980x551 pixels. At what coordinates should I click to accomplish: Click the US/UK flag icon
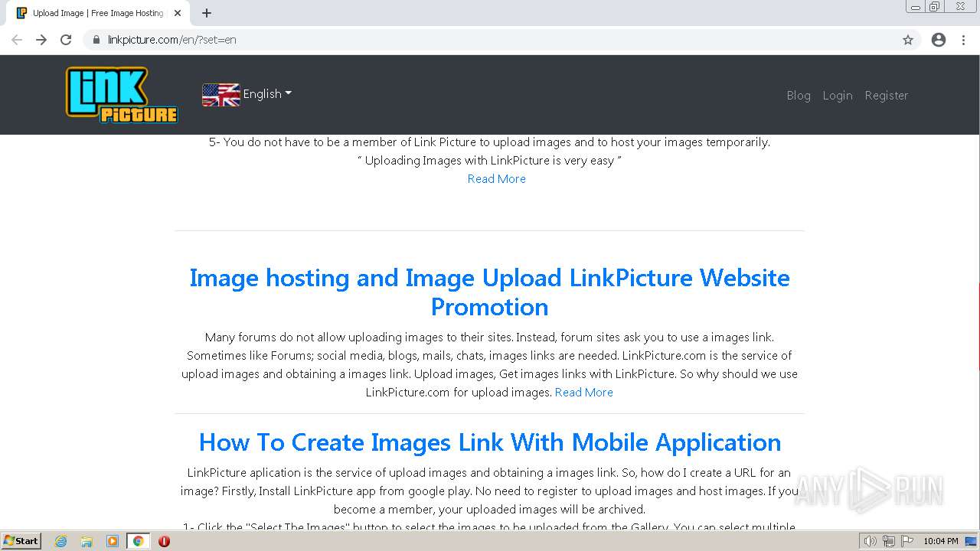point(220,94)
